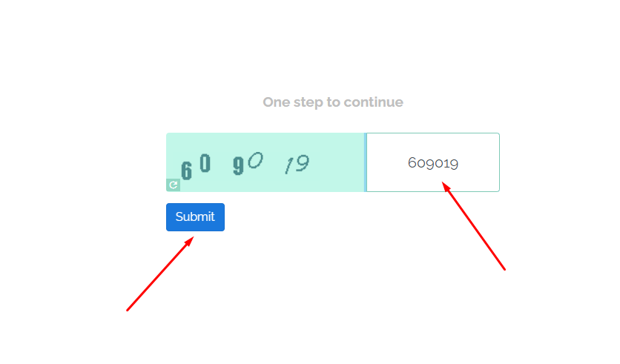
Task: Select the distorted captcha image
Action: tap(266, 162)
